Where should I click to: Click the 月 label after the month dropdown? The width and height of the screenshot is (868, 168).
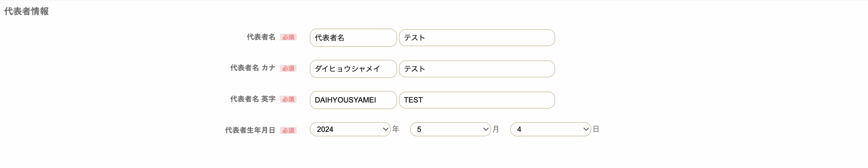click(496, 129)
